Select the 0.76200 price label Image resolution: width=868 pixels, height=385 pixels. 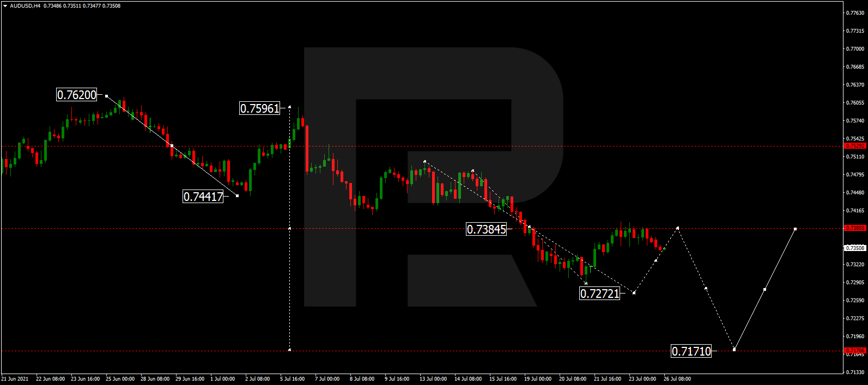coord(77,95)
